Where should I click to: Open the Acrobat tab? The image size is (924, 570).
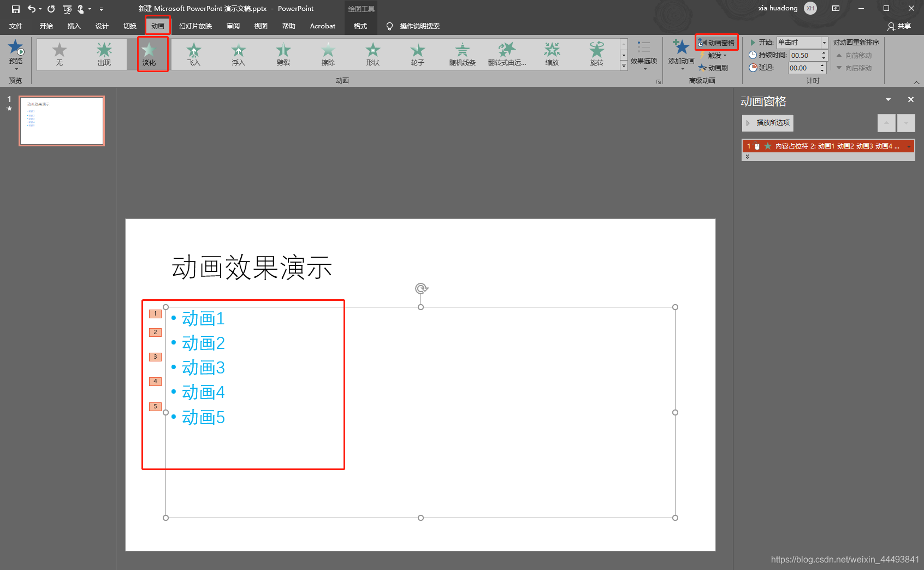pyautogui.click(x=323, y=26)
